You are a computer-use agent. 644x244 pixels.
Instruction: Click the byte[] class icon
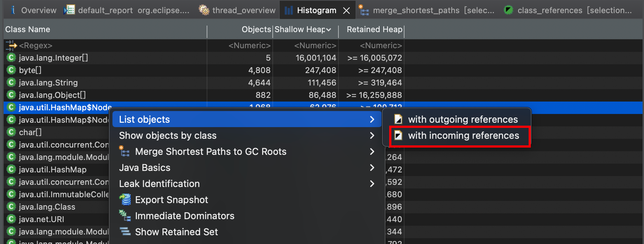tap(11, 70)
